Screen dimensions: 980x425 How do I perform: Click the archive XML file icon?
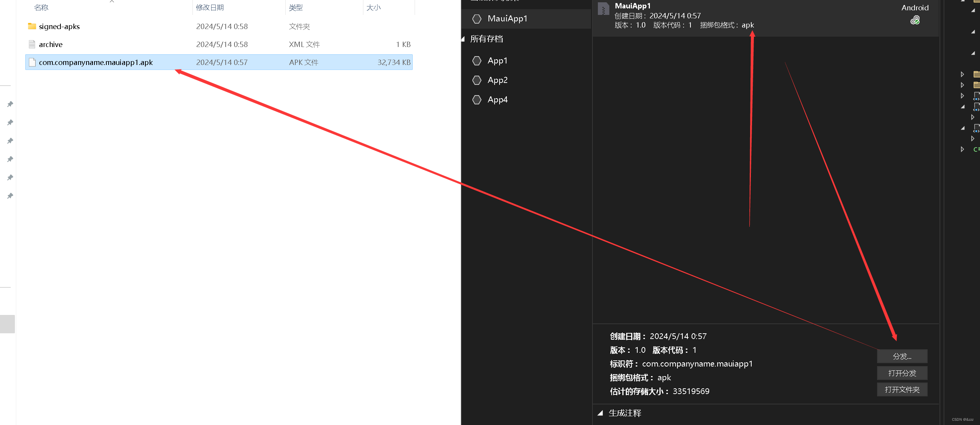point(32,44)
